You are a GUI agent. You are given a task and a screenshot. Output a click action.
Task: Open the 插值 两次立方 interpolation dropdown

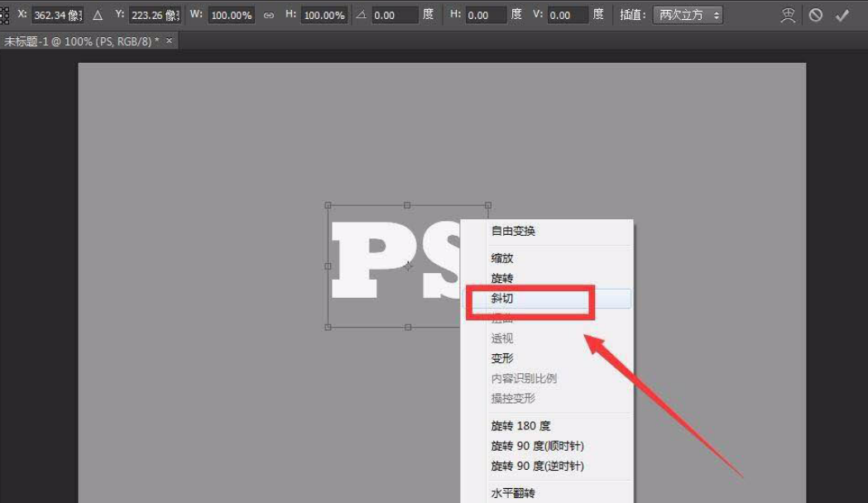tap(688, 15)
